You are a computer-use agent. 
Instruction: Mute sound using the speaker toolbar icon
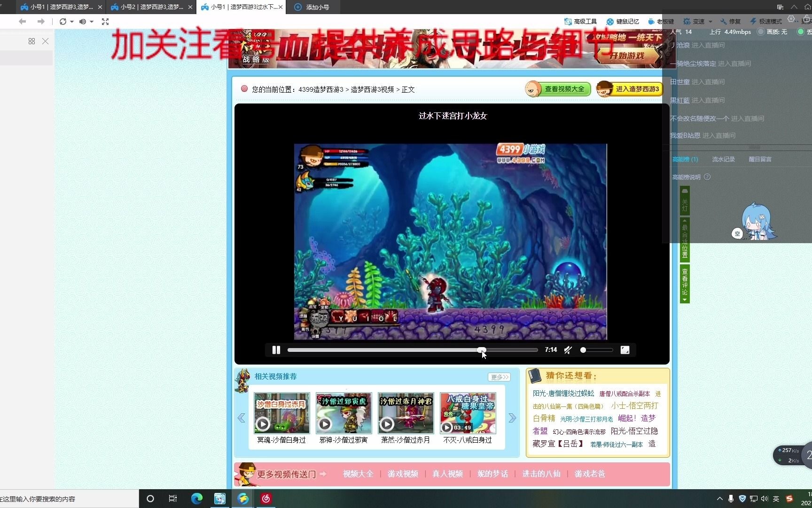(83, 22)
